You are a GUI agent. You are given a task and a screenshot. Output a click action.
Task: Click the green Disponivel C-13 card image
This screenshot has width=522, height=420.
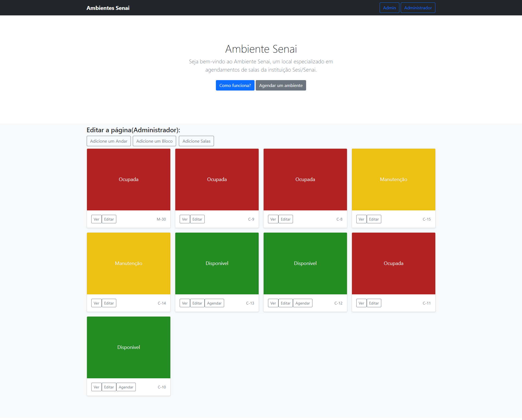(217, 263)
